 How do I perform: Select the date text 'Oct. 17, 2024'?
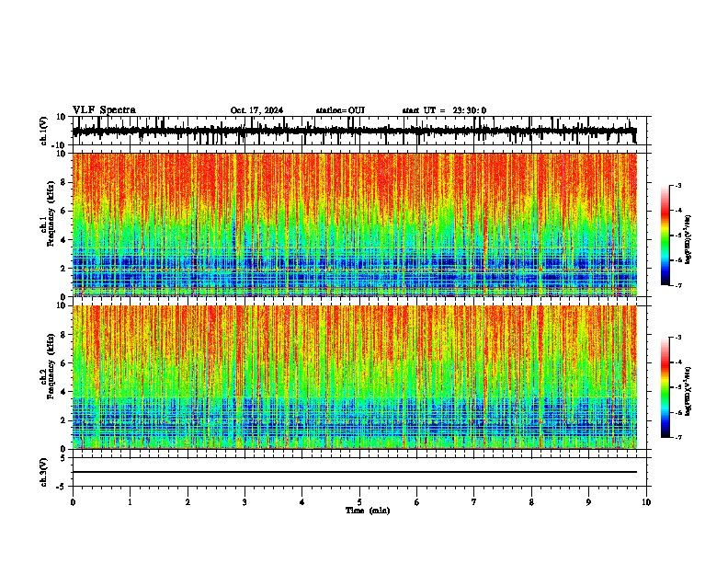[256, 110]
